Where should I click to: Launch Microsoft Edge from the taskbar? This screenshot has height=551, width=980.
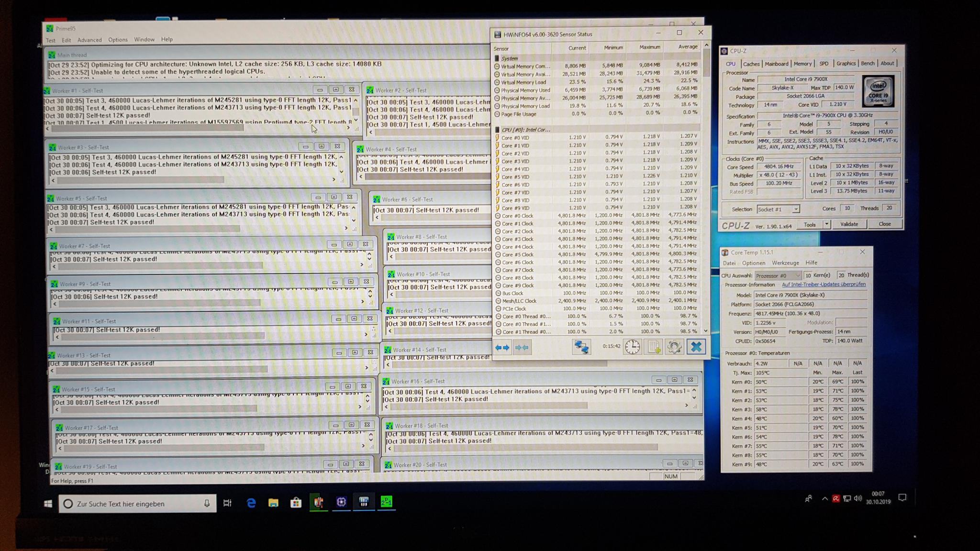(x=251, y=502)
